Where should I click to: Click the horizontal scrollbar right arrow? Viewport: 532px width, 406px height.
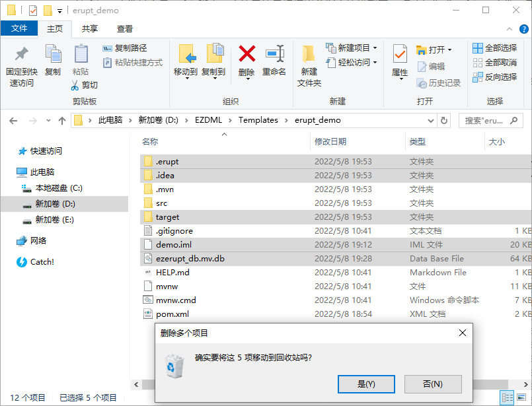(525, 384)
